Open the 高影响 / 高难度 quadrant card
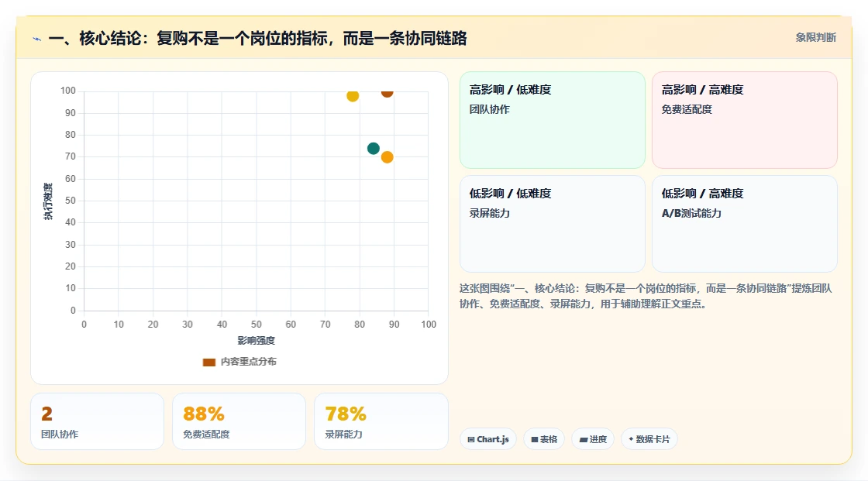 pyautogui.click(x=745, y=120)
